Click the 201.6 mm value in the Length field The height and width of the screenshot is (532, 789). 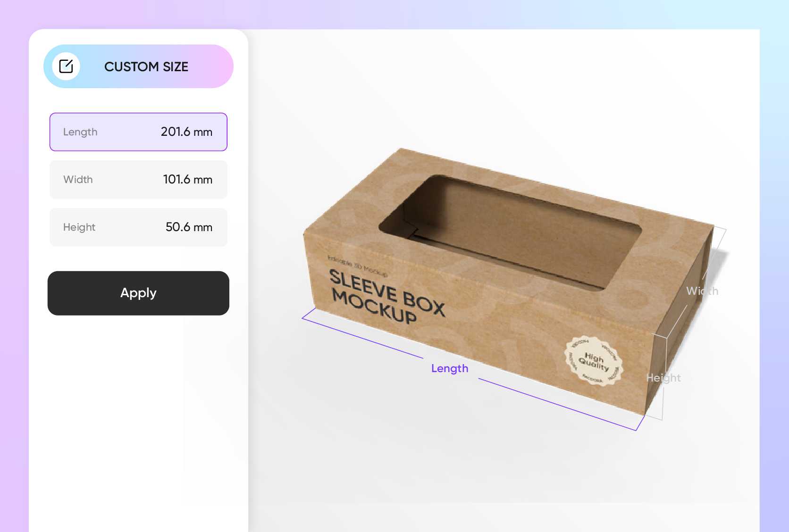point(186,132)
